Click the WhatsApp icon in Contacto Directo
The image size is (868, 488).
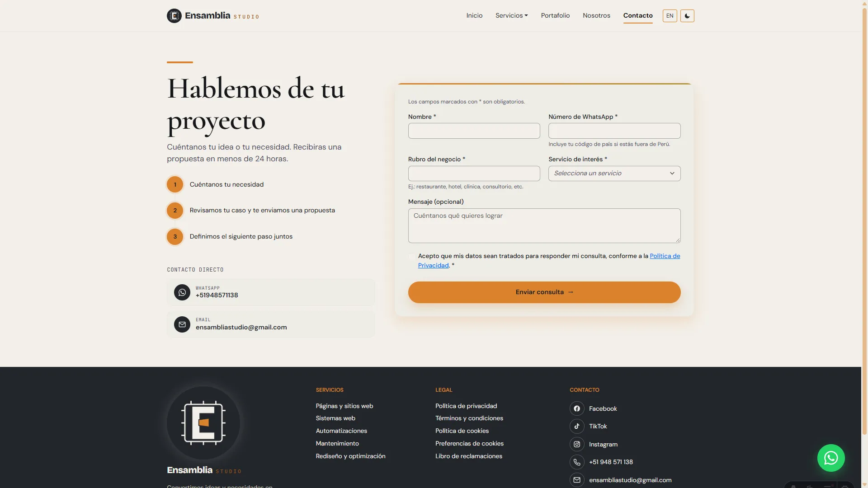tap(182, 292)
